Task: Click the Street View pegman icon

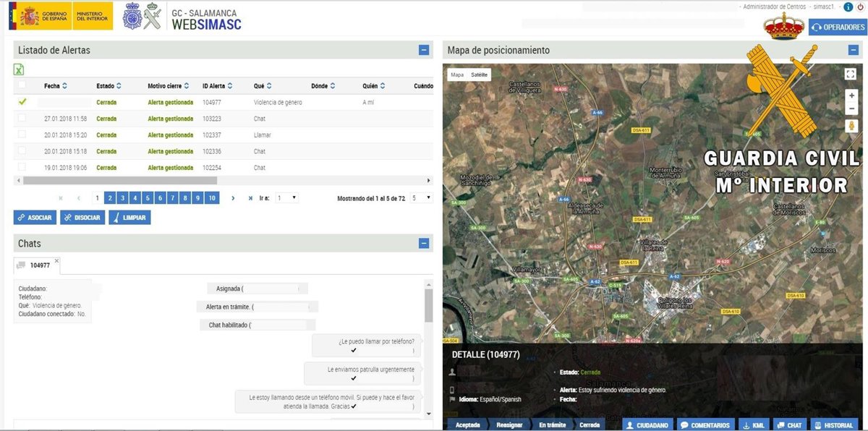Action: (x=851, y=126)
